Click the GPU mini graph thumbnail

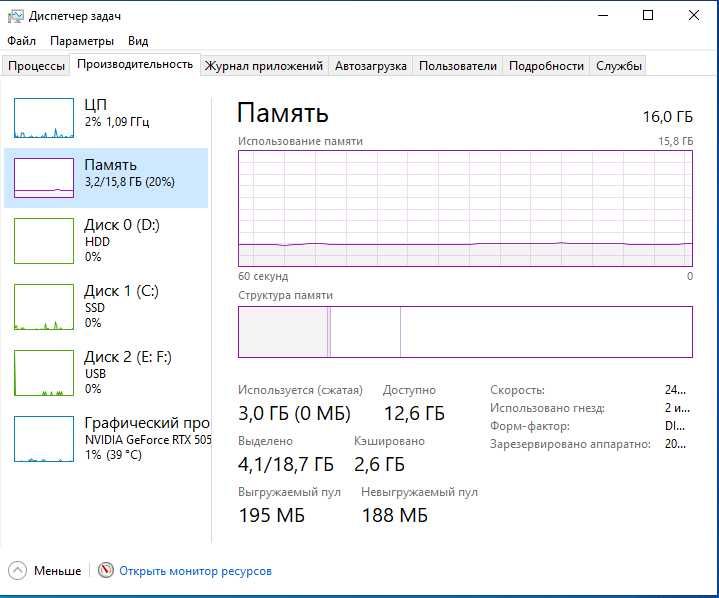coord(44,439)
